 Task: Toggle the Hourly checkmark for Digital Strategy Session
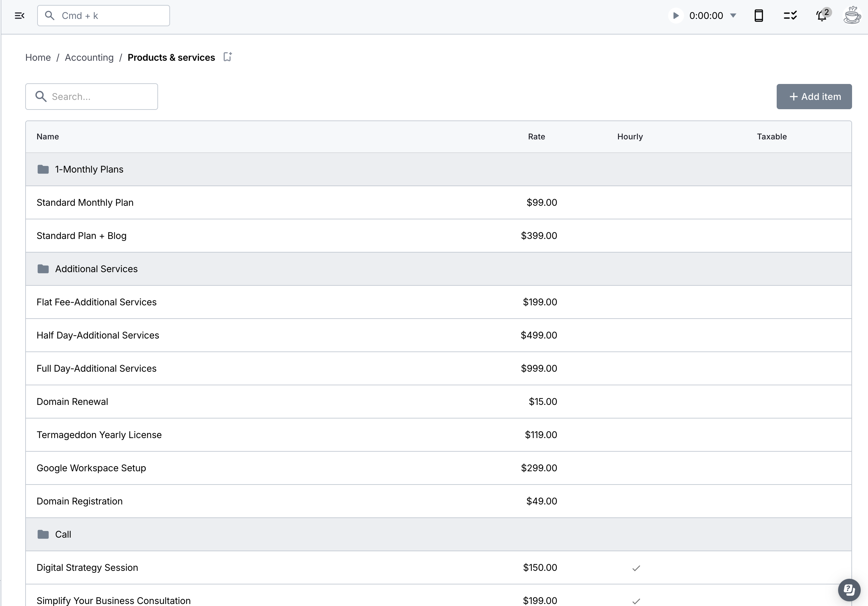(636, 568)
